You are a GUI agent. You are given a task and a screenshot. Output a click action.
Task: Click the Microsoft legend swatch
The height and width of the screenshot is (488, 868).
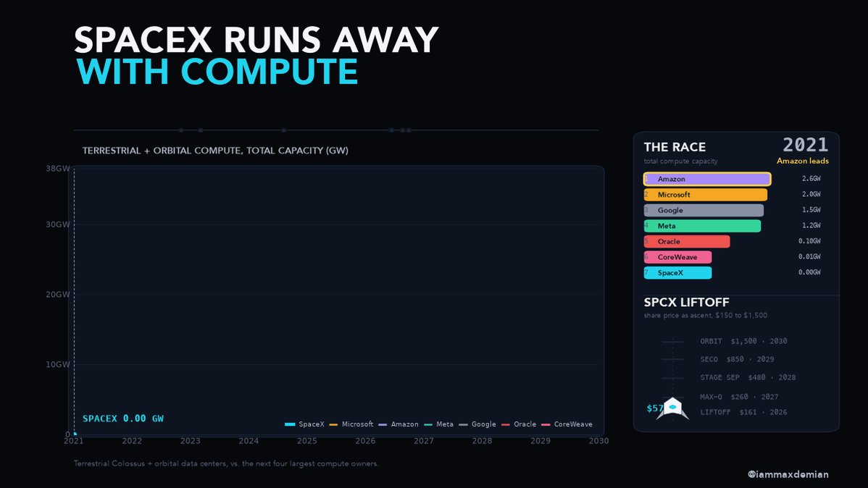click(333, 424)
